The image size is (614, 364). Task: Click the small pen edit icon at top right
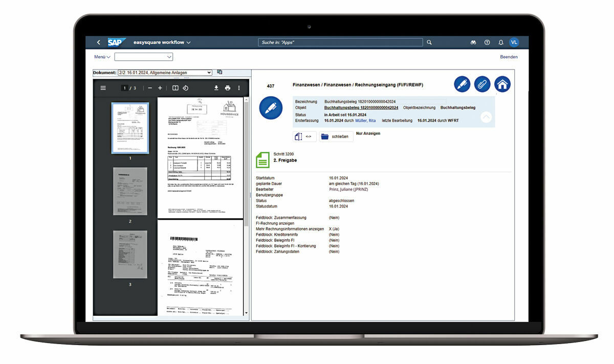tap(462, 84)
